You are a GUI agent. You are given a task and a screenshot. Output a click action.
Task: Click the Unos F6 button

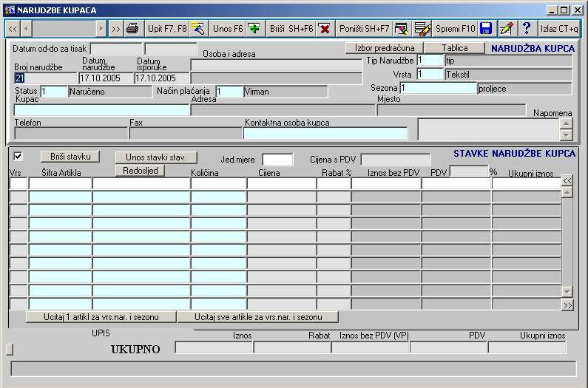click(x=228, y=29)
